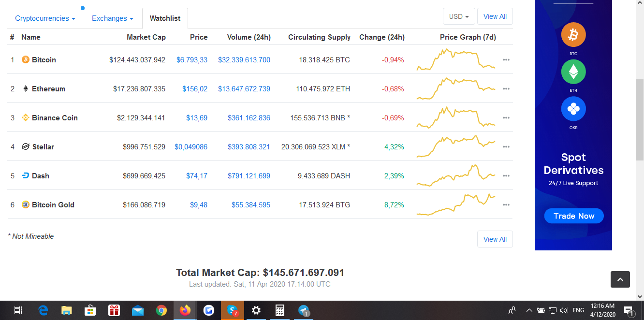
Task: Open Google Chrome from the taskbar
Action: tap(161, 310)
